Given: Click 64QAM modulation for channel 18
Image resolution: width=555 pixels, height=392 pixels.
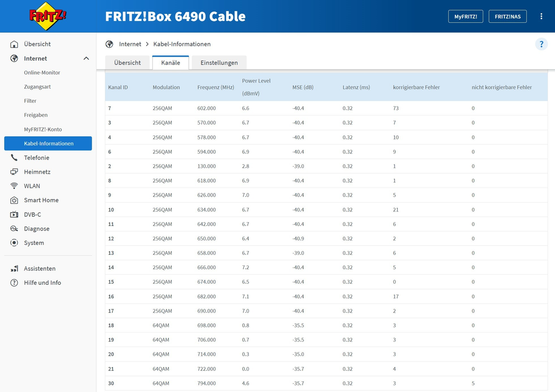Looking at the screenshot, I should click(x=161, y=325).
